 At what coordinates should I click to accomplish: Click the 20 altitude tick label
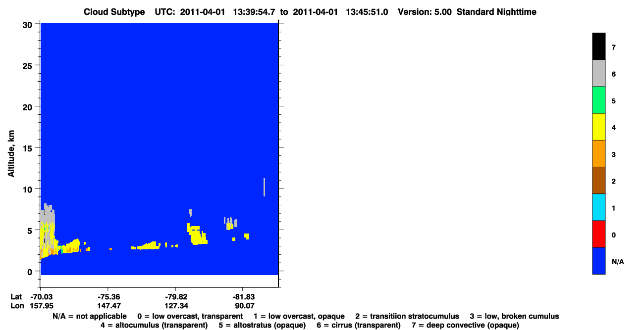(x=28, y=107)
